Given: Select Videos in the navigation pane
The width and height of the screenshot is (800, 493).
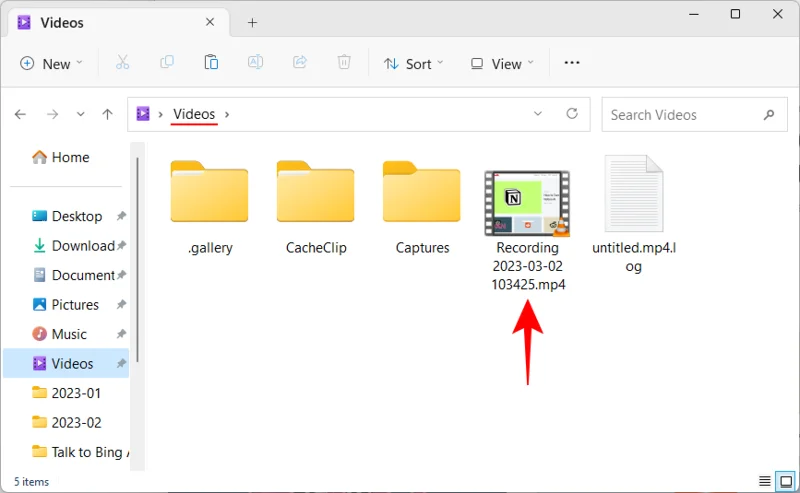Looking at the screenshot, I should click(66, 363).
